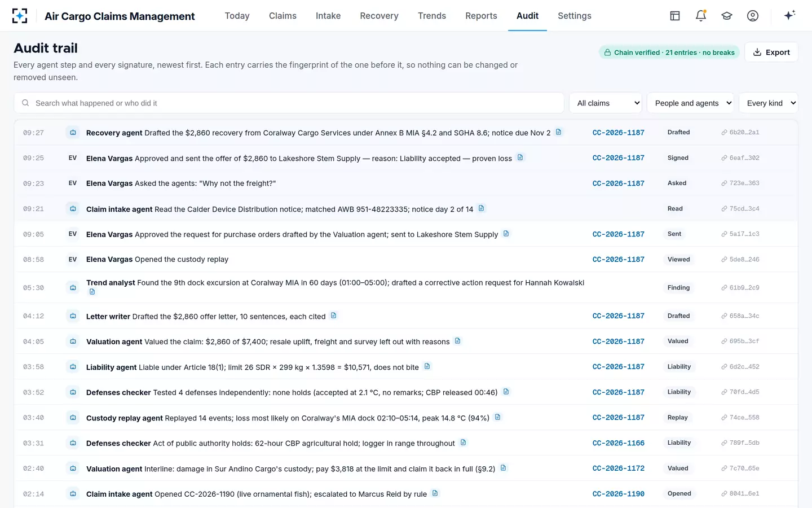Click hash 74ce…558
The width and height of the screenshot is (812, 508).
pyautogui.click(x=740, y=418)
